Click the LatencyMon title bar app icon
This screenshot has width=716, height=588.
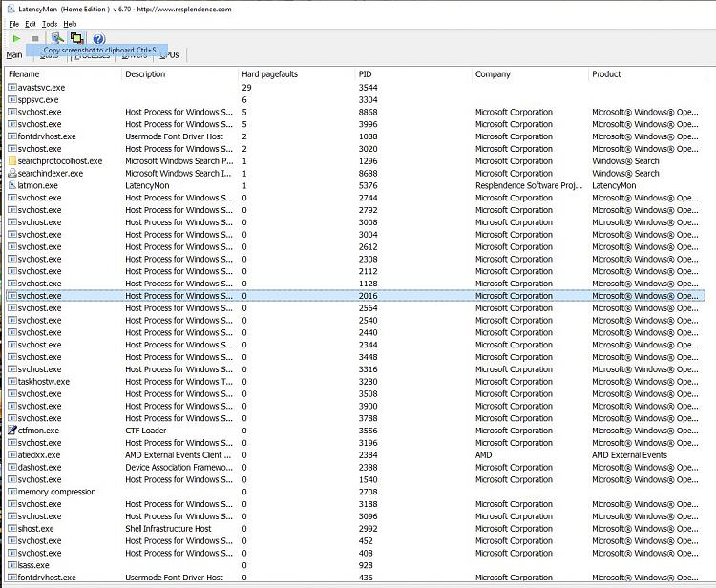tap(11, 9)
